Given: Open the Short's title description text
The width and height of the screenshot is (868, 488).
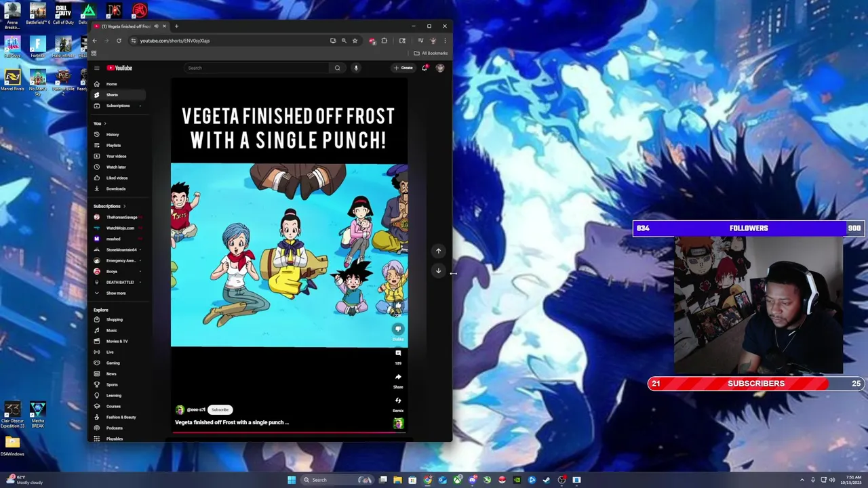Looking at the screenshot, I should [232, 422].
